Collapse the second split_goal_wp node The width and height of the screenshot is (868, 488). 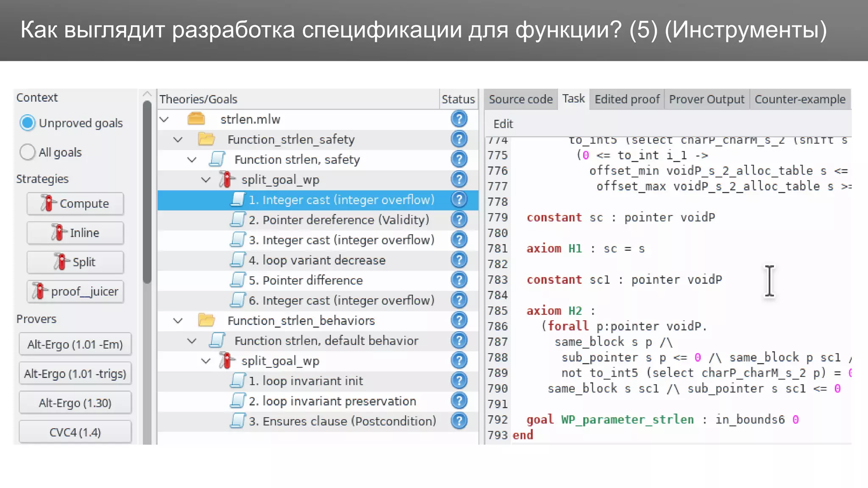[206, 361]
